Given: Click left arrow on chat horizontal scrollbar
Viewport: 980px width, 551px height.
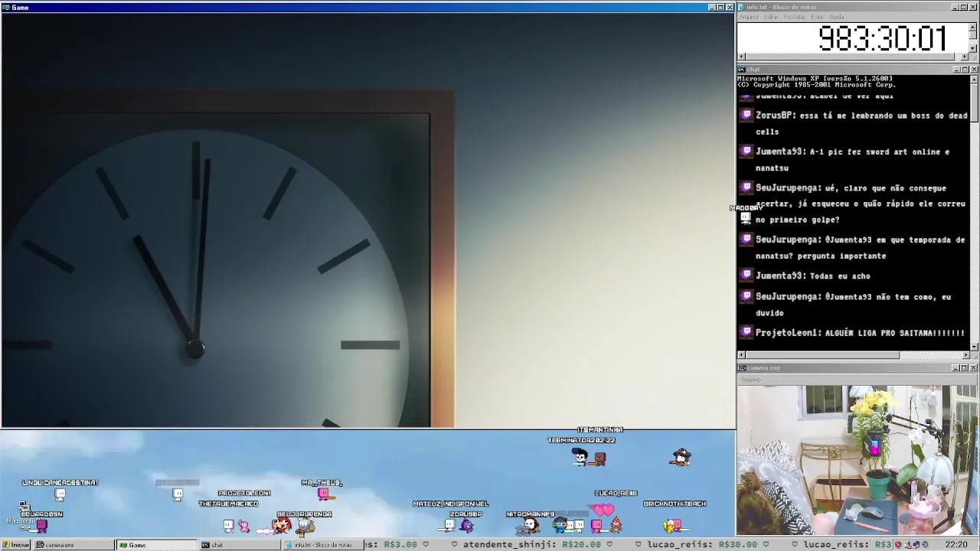Looking at the screenshot, I should point(741,355).
